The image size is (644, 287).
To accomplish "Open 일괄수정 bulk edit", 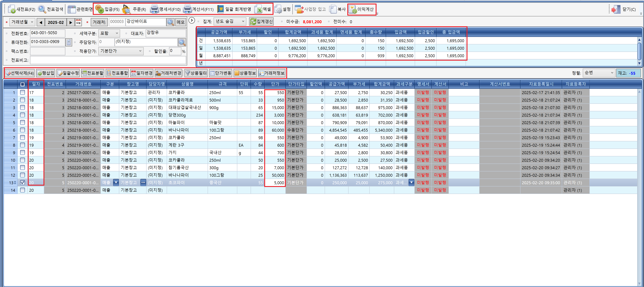I will coord(68,73).
